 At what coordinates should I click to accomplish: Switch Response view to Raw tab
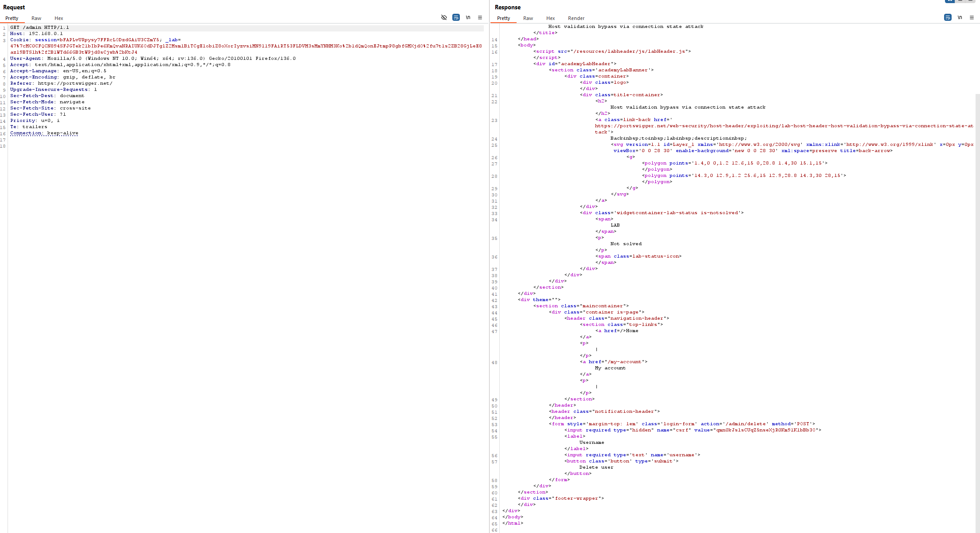[x=528, y=18]
